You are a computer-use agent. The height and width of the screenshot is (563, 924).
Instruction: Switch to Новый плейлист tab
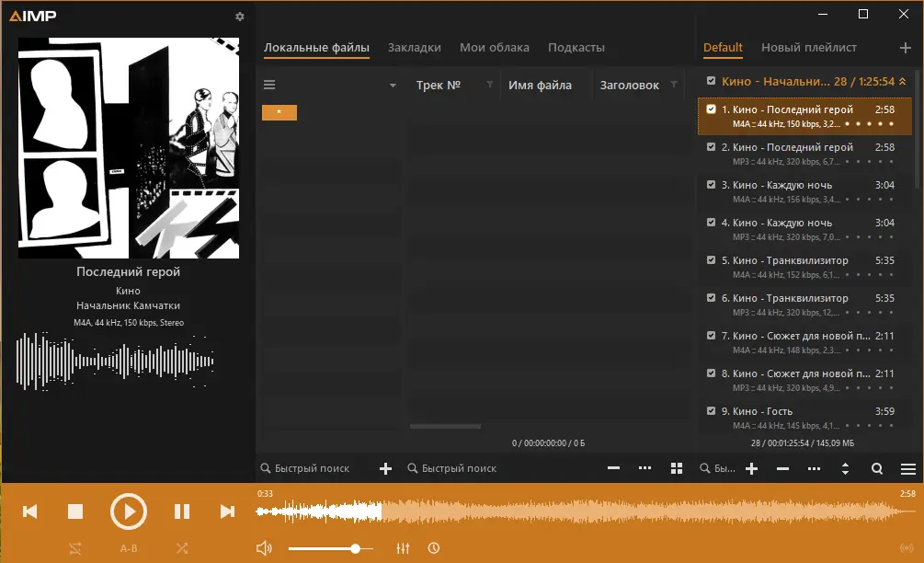[x=809, y=48]
